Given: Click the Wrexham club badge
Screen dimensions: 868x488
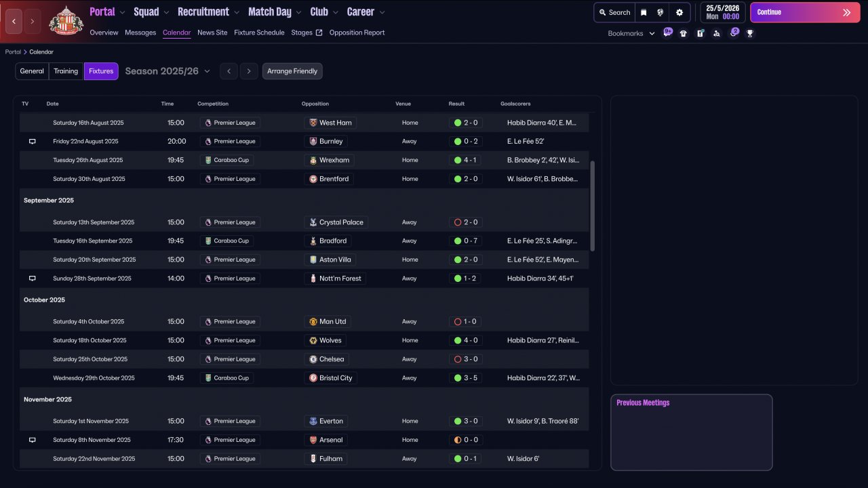Looking at the screenshot, I should pyautogui.click(x=313, y=161).
